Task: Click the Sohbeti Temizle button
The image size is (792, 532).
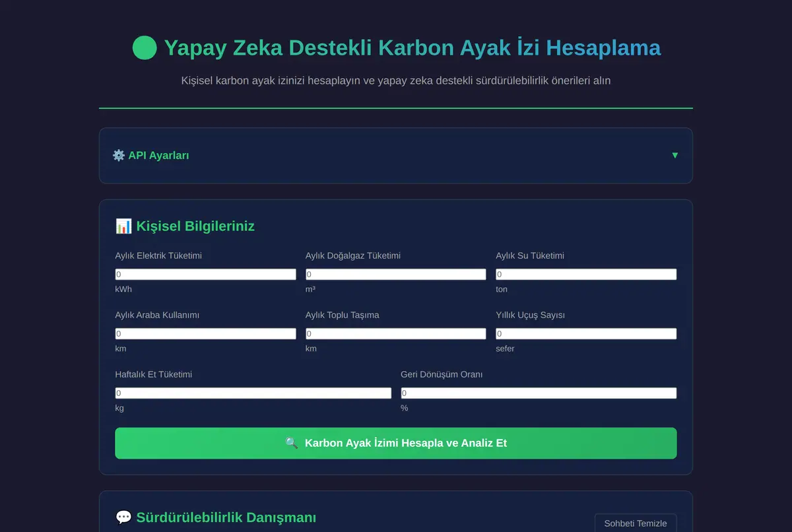Action: (x=636, y=523)
